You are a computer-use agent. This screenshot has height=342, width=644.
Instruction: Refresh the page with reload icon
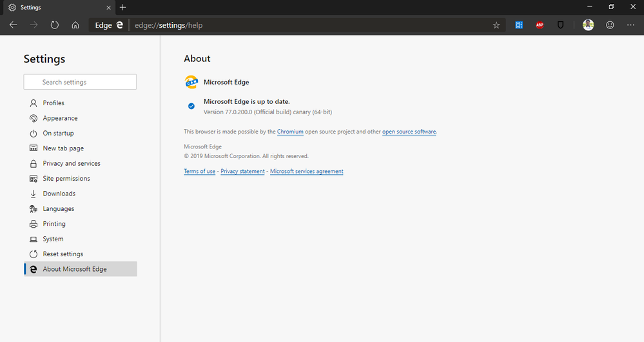coord(55,25)
